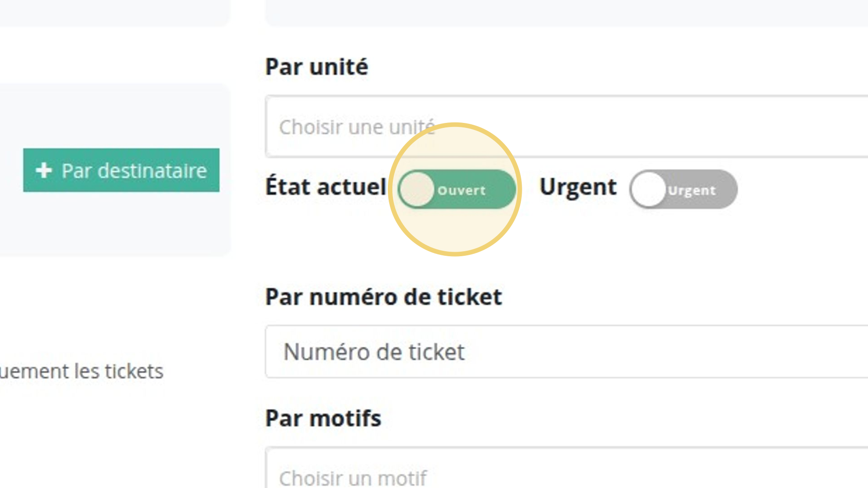Click the plus icon beside Par destinataire
The width and height of the screenshot is (868, 488).
(44, 170)
